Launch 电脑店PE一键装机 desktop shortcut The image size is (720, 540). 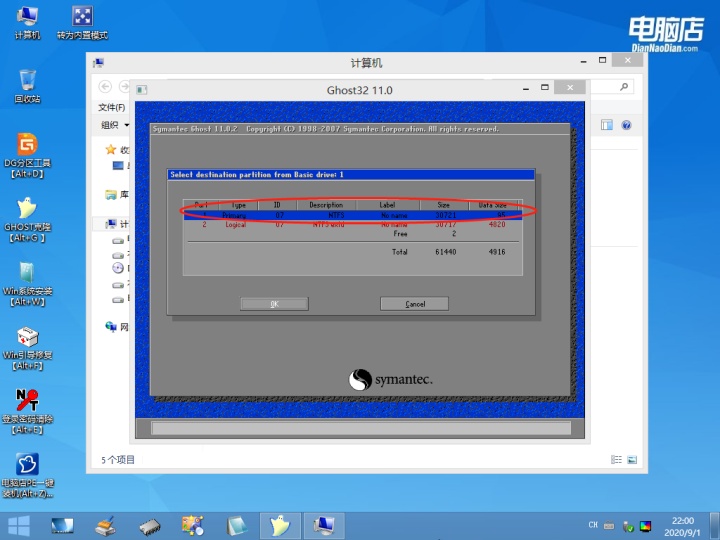coord(27,475)
